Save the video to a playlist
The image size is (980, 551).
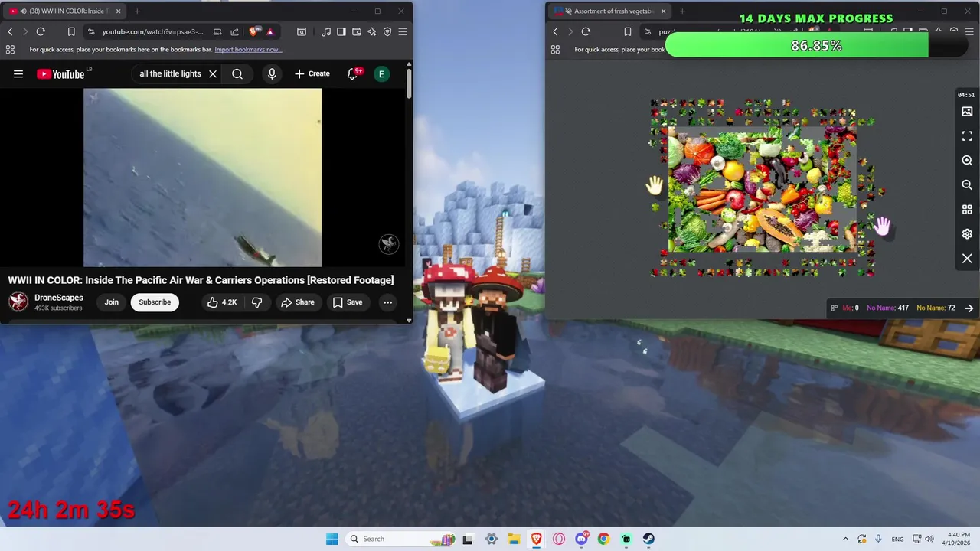point(348,302)
